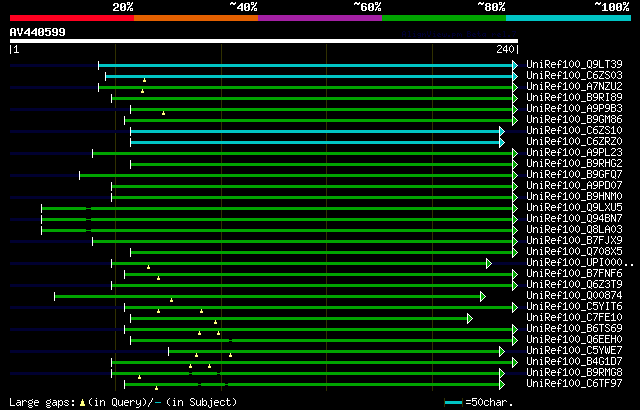Click the start tick of B9GFQ7 alignment

80,176
